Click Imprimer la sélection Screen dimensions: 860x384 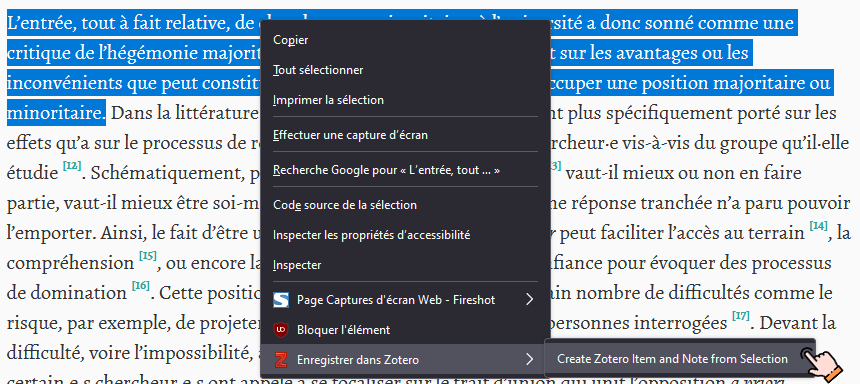[x=405, y=100]
